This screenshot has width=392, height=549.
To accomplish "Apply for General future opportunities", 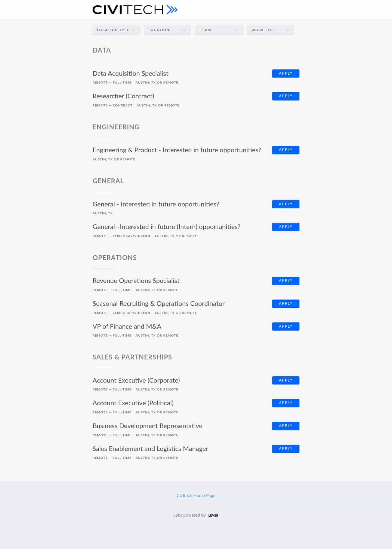I will coord(286,204).
